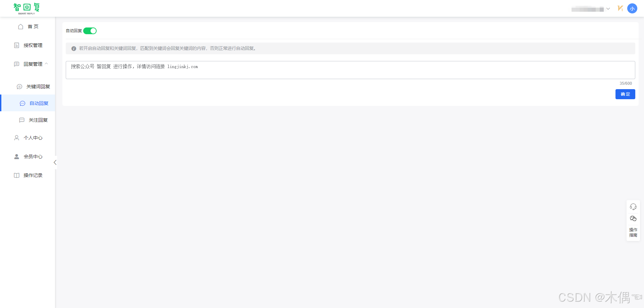644x308 pixels.
Task: Click the blurred account name in header
Action: 588,9
